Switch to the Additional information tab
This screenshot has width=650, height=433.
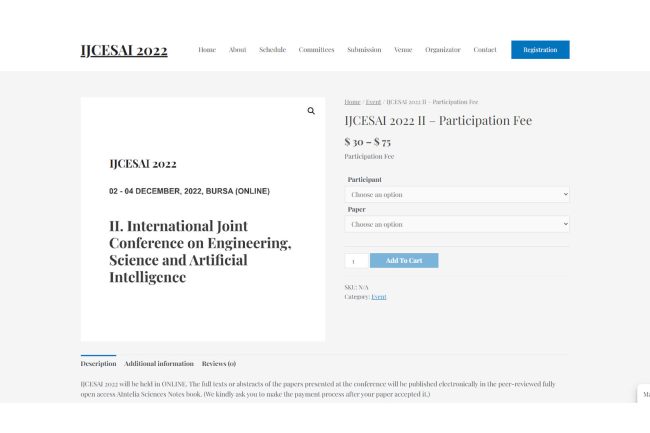point(159,363)
